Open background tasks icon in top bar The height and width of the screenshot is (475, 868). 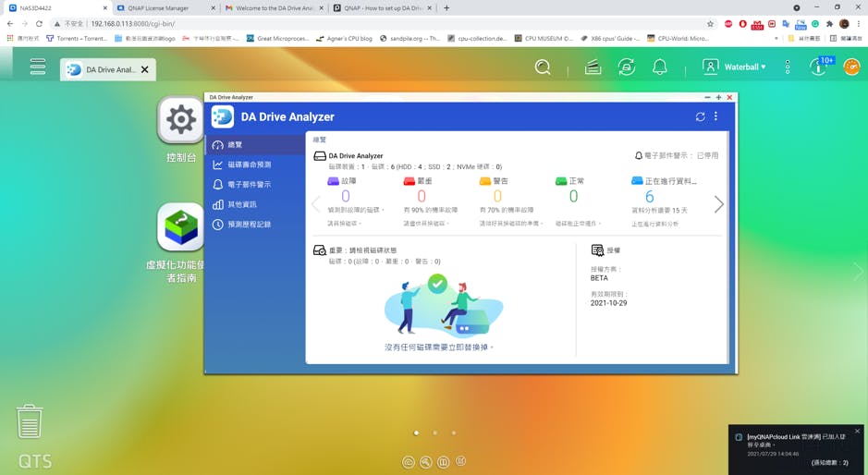coord(593,67)
